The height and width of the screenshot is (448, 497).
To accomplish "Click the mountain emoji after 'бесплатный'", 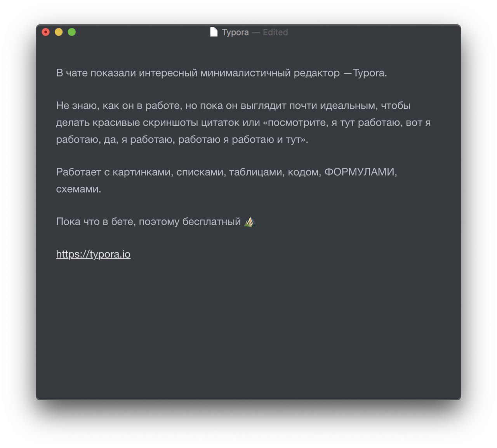I will (x=250, y=222).
